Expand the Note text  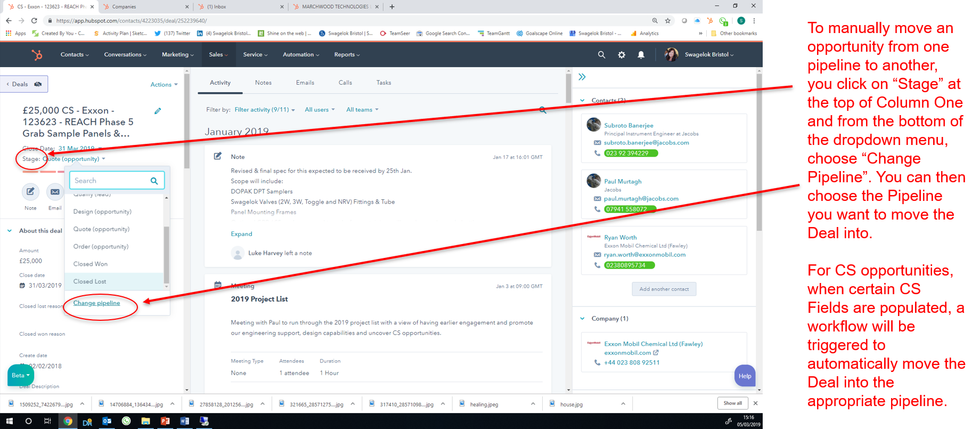click(241, 234)
